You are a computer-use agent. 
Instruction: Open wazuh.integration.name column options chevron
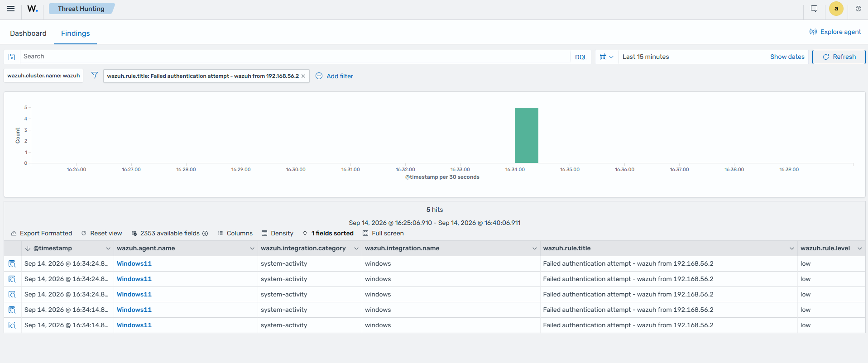click(535, 248)
